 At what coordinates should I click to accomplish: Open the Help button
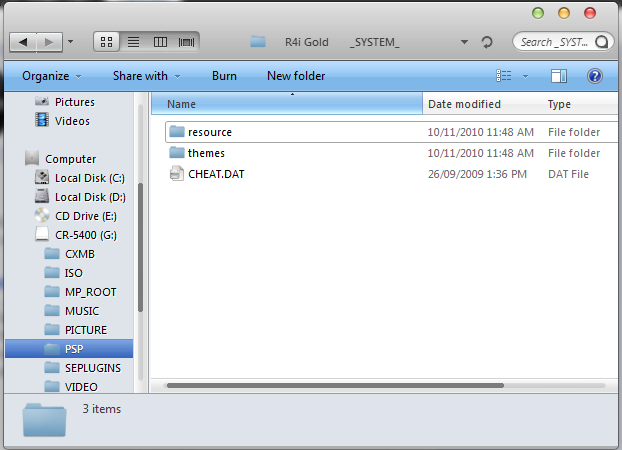point(594,76)
